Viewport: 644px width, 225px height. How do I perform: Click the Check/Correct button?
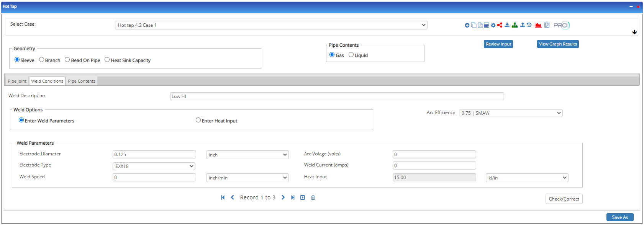tap(564, 199)
